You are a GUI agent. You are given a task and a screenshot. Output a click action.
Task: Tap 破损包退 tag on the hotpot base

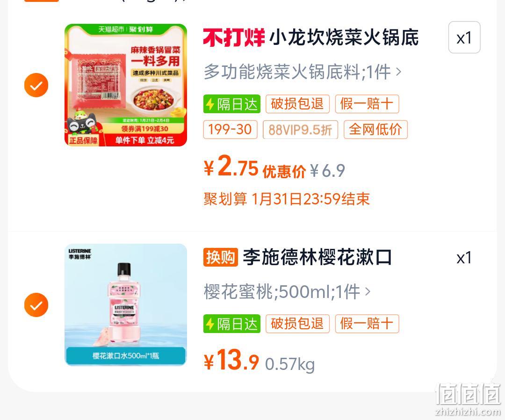point(297,104)
